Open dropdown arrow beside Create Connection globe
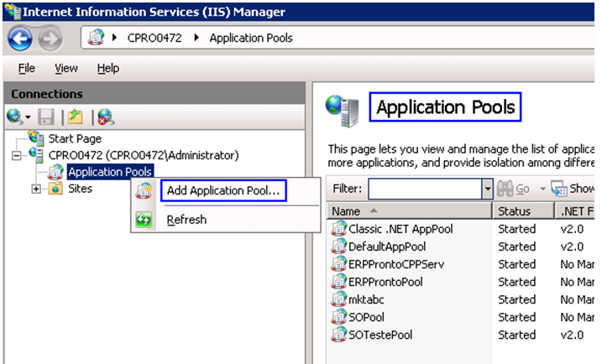602x364 pixels. (28, 117)
